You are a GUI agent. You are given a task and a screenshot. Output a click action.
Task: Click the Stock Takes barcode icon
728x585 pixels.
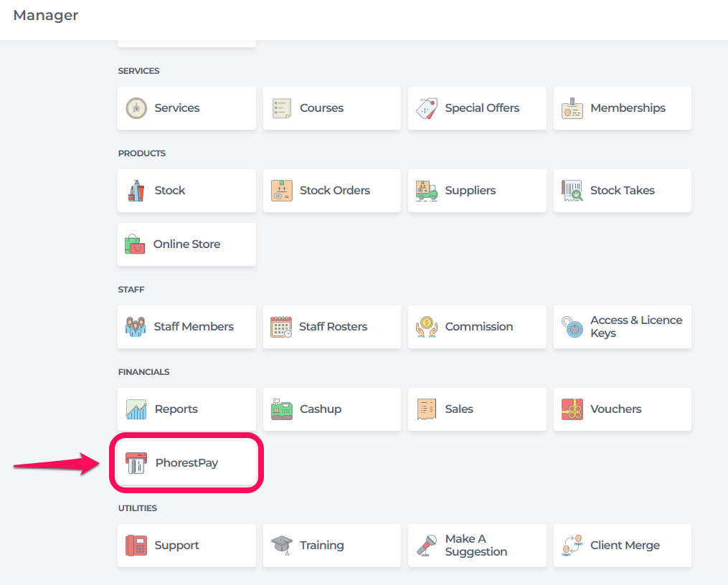pos(572,191)
